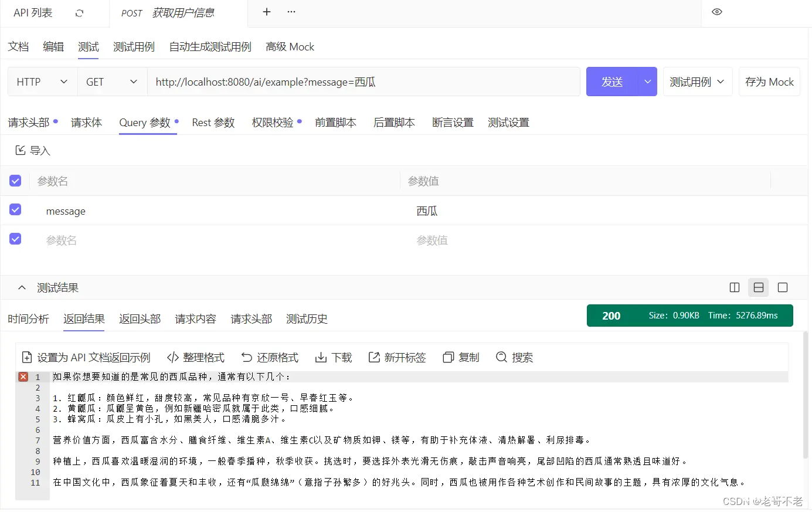Screen dimensions: 812x512
Task: Click the red error marker on line 1
Action: click(23, 377)
